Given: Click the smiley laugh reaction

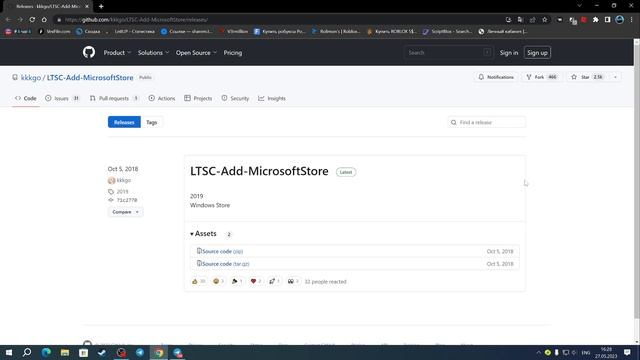Looking at the screenshot, I should tap(218, 281).
